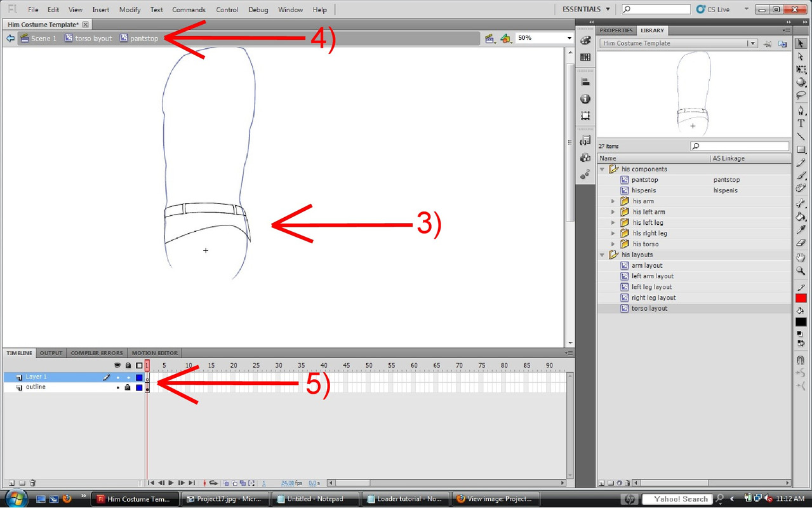
Task: Pick the Eyedropper tool
Action: pos(801,230)
